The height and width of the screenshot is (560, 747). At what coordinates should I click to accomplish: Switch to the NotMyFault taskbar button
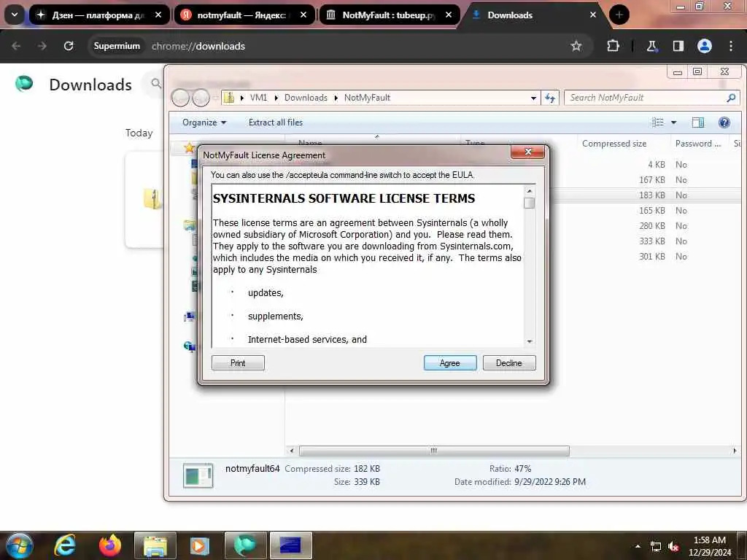[290, 545]
